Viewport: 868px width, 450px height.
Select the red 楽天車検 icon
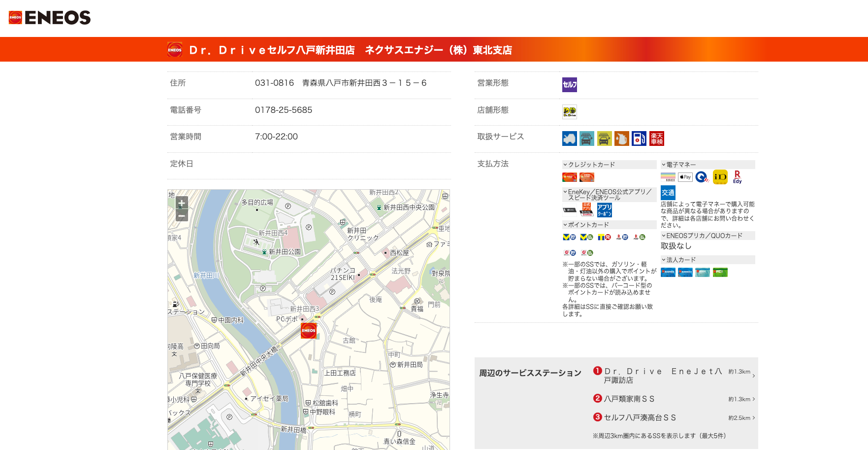(x=657, y=138)
